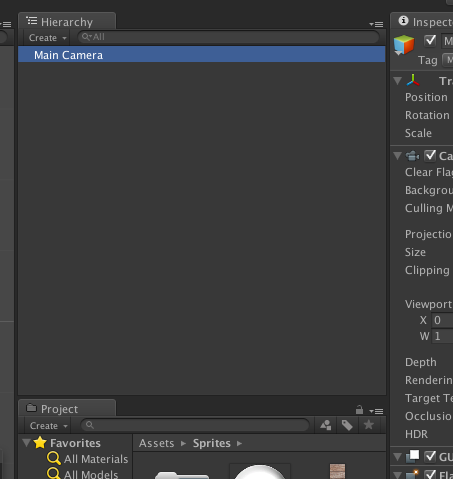Viewport: 453px width, 479px height.
Task: Select All Materials saved search
Action: click(96, 459)
